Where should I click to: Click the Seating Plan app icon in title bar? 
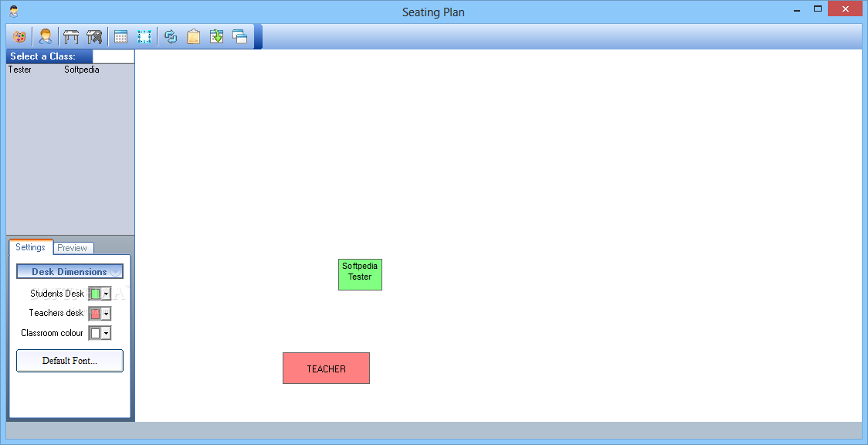(x=14, y=12)
